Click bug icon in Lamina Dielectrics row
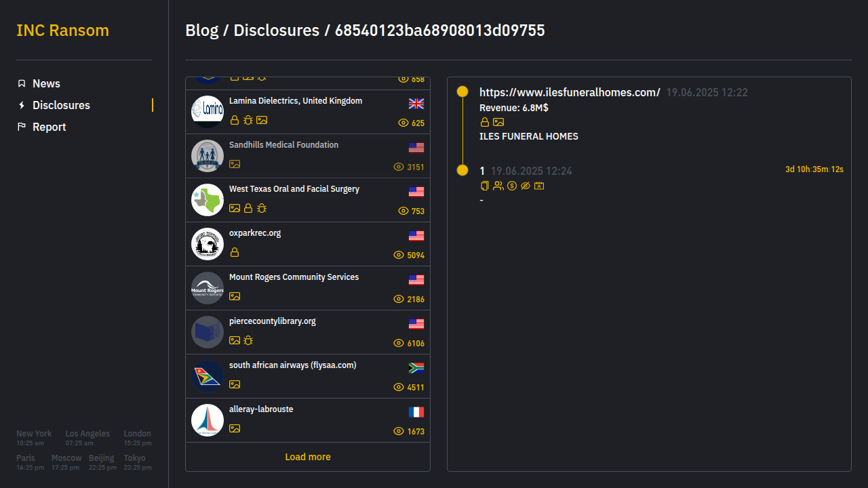This screenshot has width=868, height=488. 248,120
